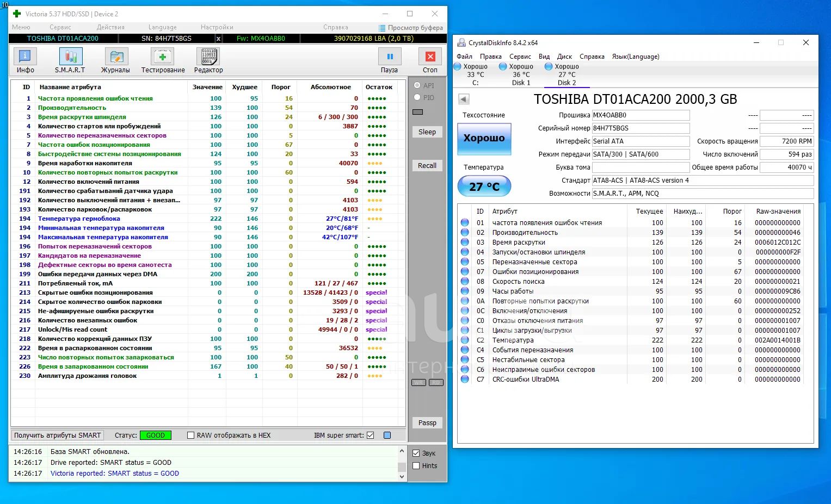Screen dimensions: 831x504
Task: Click the Victoria green cross title icon
Action: tap(17, 14)
